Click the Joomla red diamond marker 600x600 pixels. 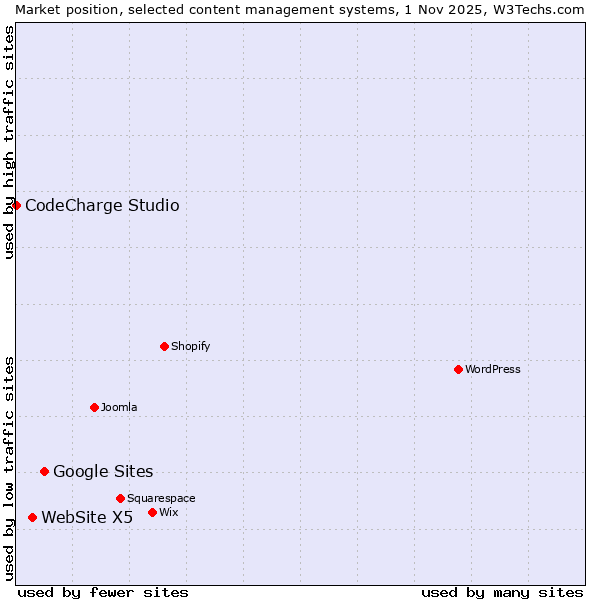point(94,407)
